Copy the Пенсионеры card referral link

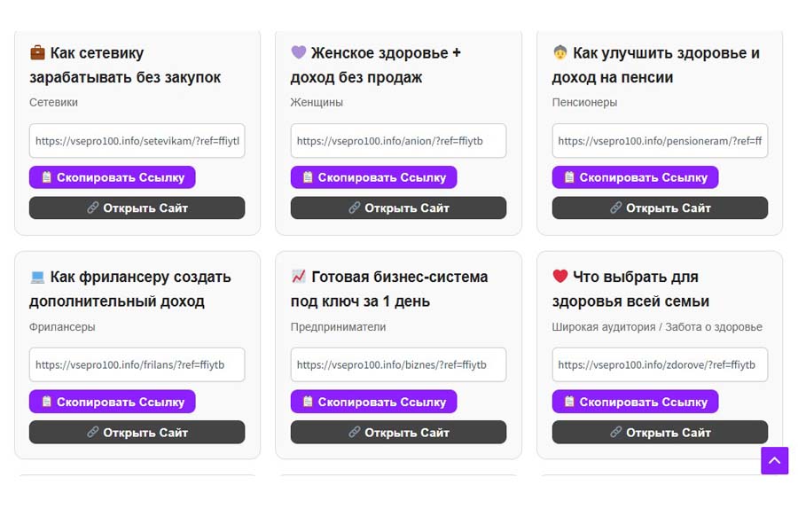point(635,177)
